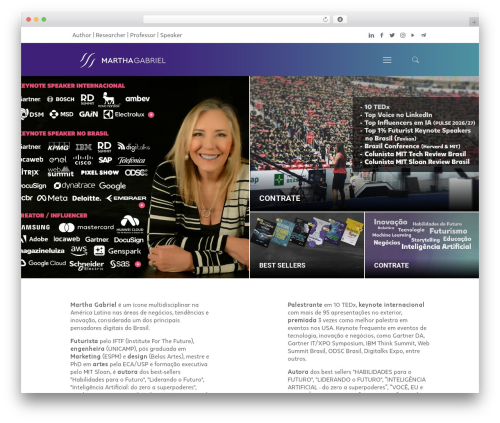This screenshot has height=423, width=500.
Task: Open the hamburger menu in the purple header
Action: click(387, 60)
